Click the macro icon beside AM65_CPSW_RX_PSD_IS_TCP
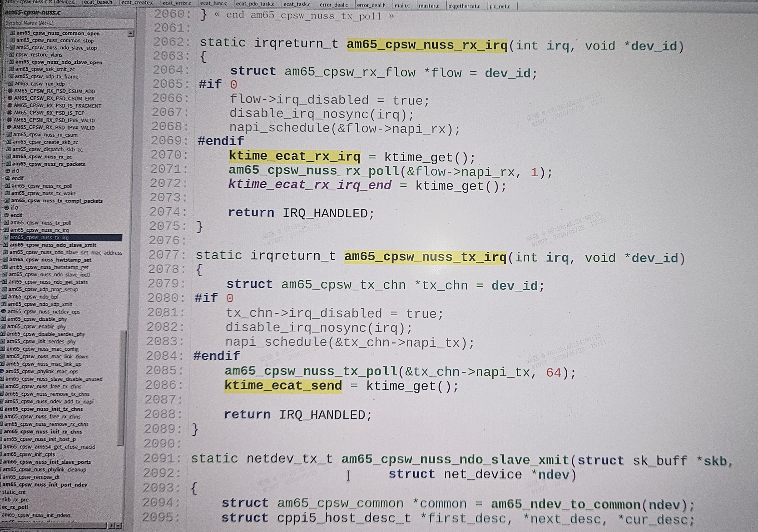 coord(9,113)
